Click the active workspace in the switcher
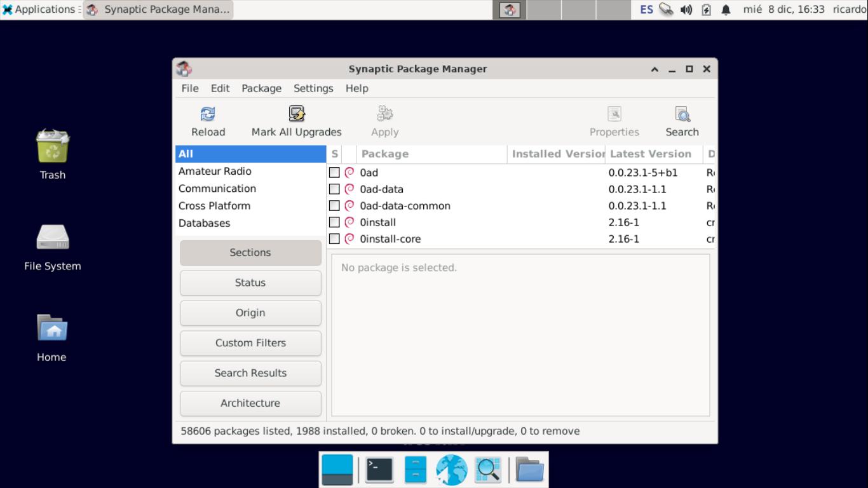 [510, 10]
